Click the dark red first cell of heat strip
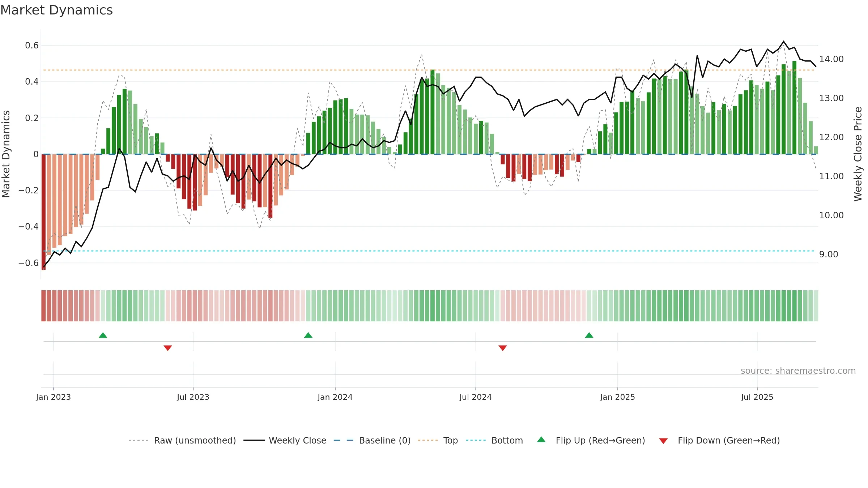This screenshot has height=488, width=868. pyautogui.click(x=43, y=306)
